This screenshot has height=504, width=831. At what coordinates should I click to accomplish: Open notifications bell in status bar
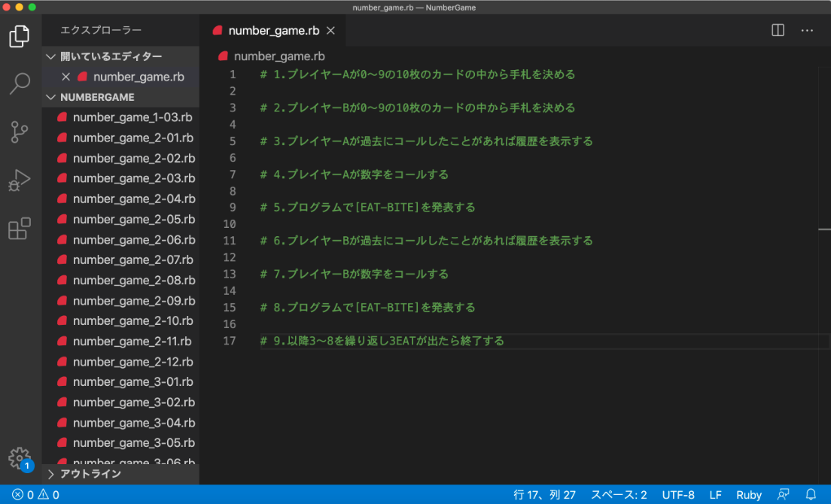click(x=811, y=494)
